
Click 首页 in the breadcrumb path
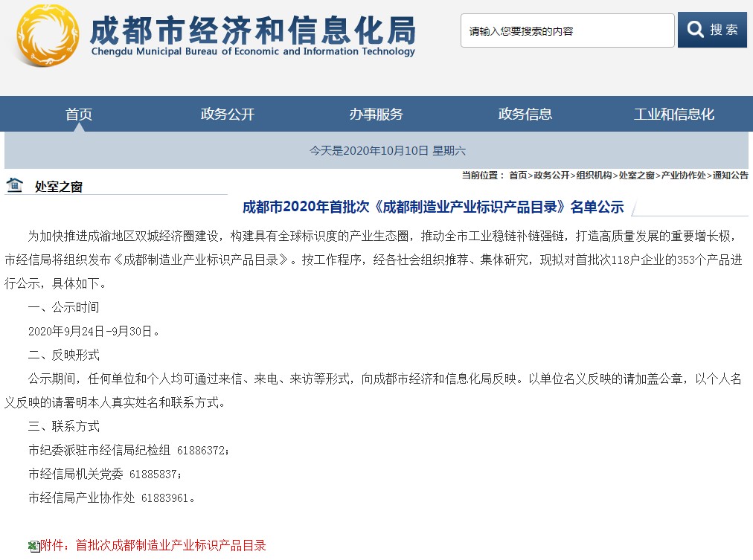(518, 176)
